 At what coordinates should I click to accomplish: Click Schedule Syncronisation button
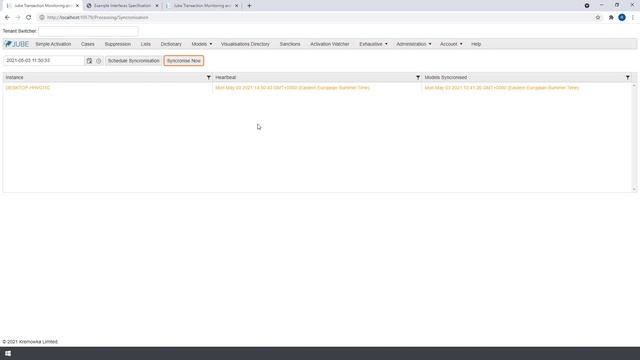coord(133,61)
